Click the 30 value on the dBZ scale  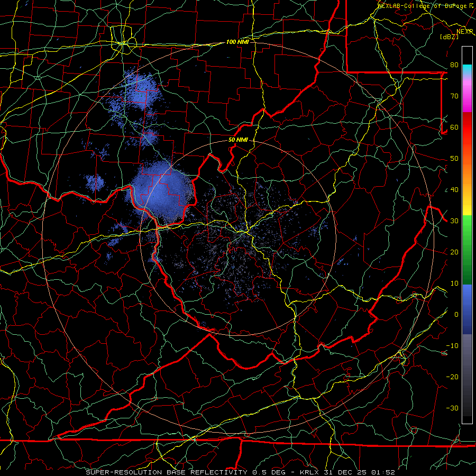(454, 221)
